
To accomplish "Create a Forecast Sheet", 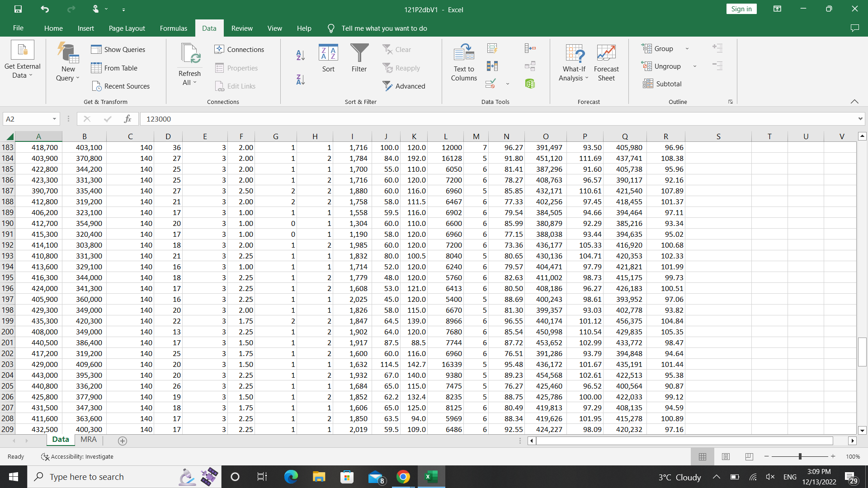I will (606, 63).
